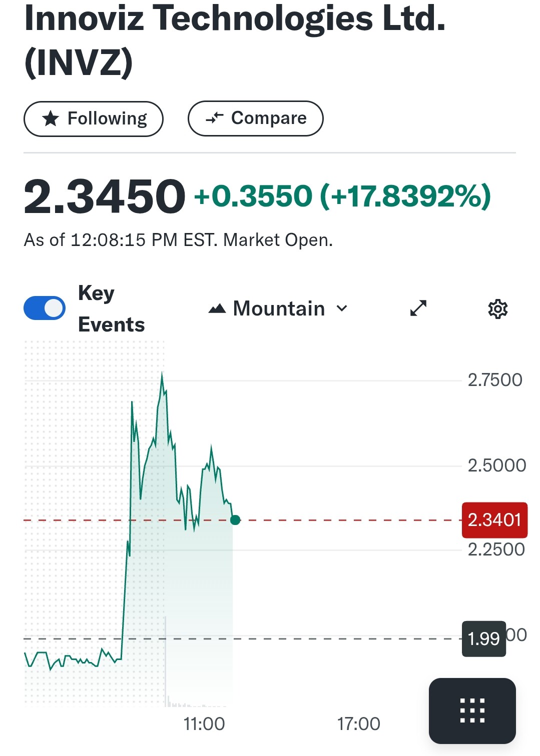This screenshot has width=540, height=756.
Task: Click the 11:00 time axis label
Action: click(x=204, y=723)
